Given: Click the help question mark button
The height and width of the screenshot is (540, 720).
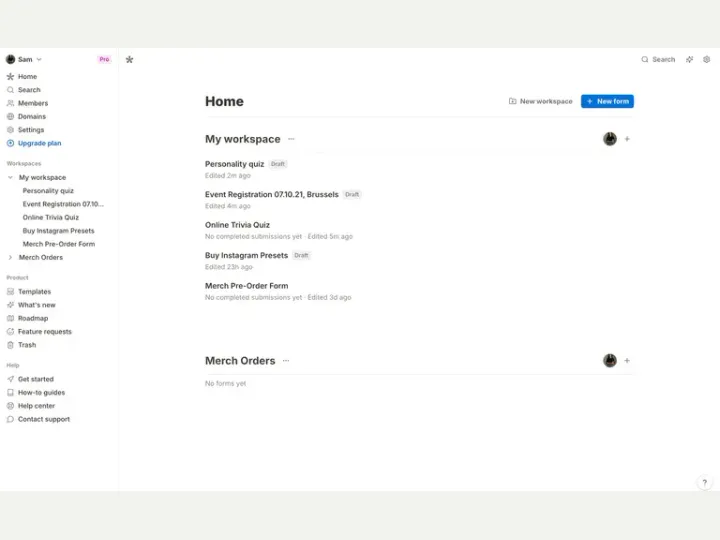Looking at the screenshot, I should [705, 483].
